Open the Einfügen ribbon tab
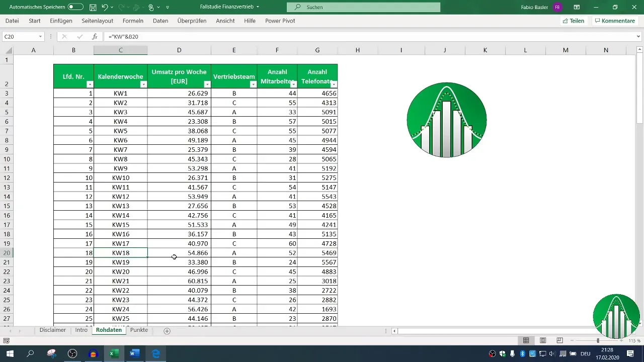The width and height of the screenshot is (644, 362). click(61, 21)
